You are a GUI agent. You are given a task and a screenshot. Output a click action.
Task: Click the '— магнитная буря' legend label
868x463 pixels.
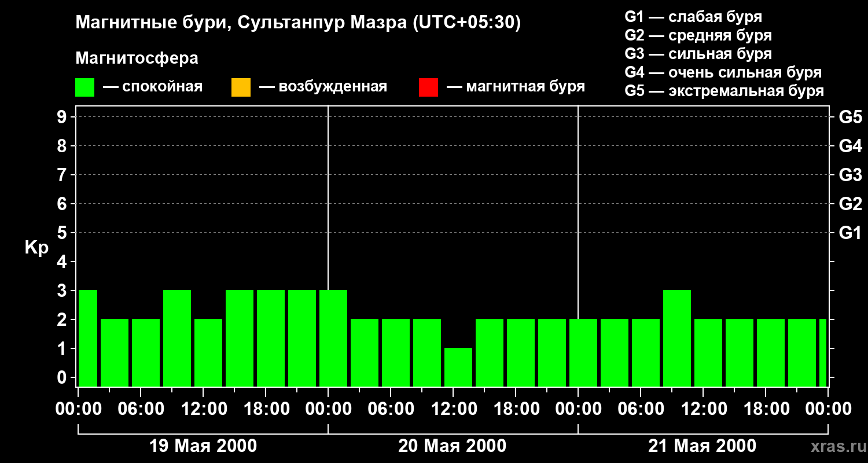tap(516, 87)
